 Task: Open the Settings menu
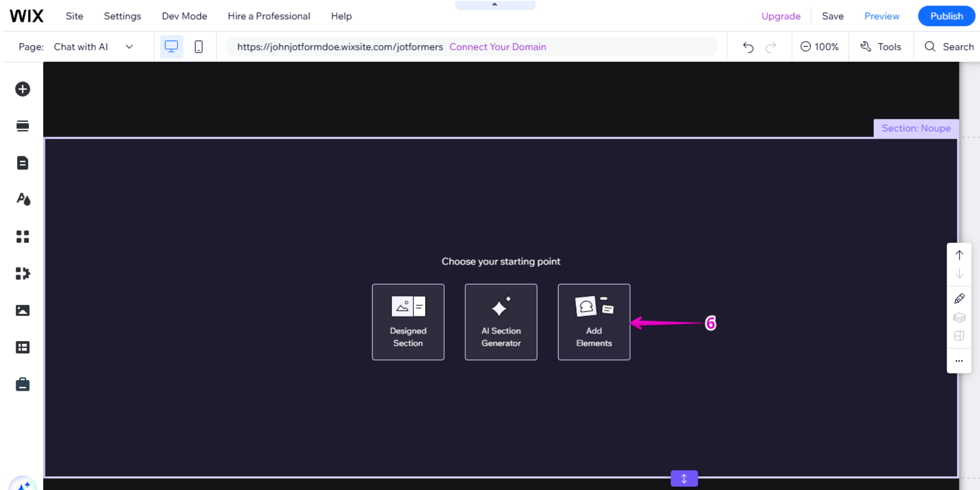point(122,16)
